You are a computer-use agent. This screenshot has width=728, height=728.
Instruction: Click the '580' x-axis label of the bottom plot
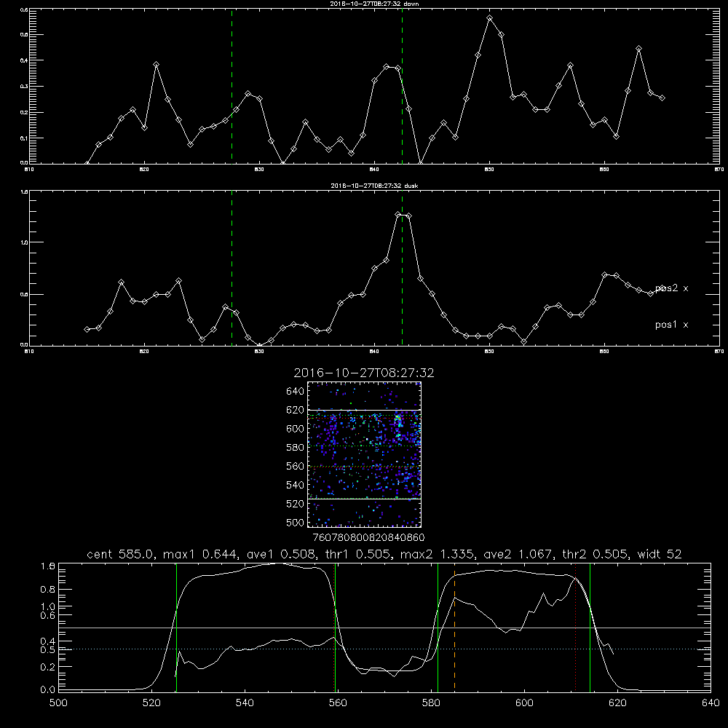[x=431, y=703]
